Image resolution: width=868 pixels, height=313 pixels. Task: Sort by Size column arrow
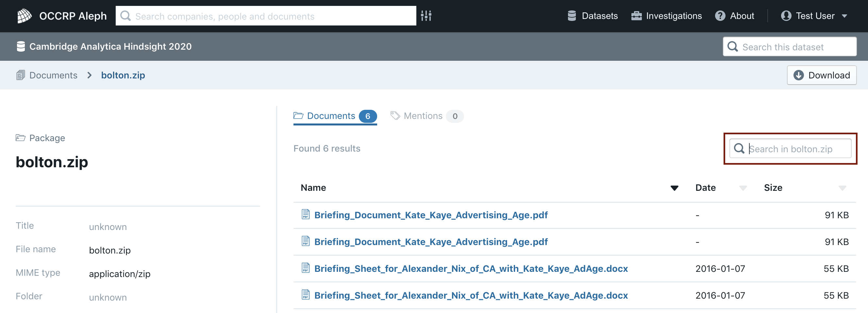coord(842,188)
